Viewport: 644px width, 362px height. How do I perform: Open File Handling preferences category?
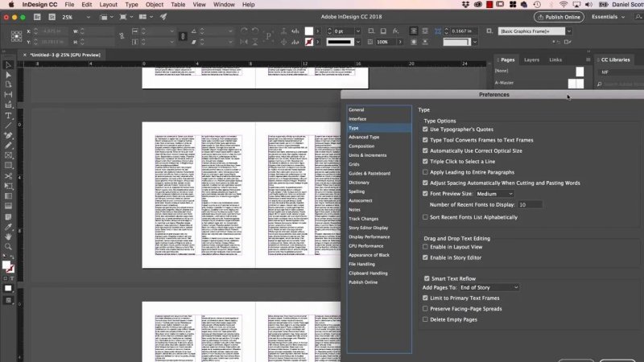[361, 264]
